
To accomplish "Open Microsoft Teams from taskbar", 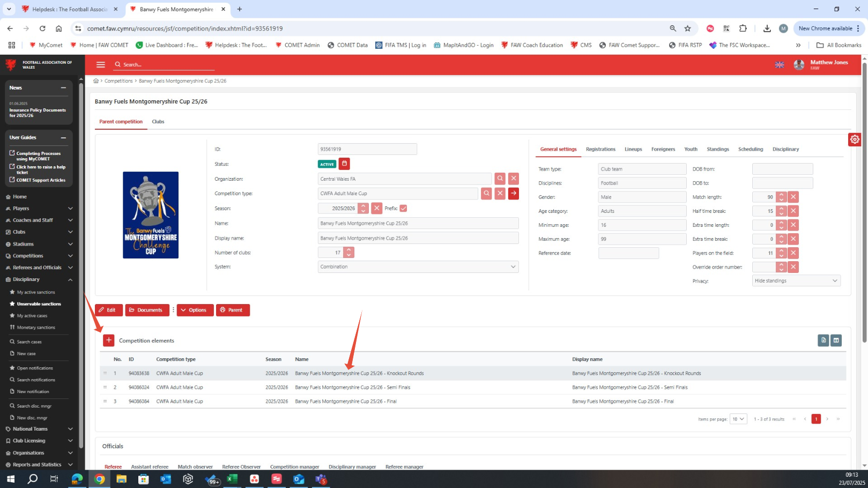I will tap(321, 479).
